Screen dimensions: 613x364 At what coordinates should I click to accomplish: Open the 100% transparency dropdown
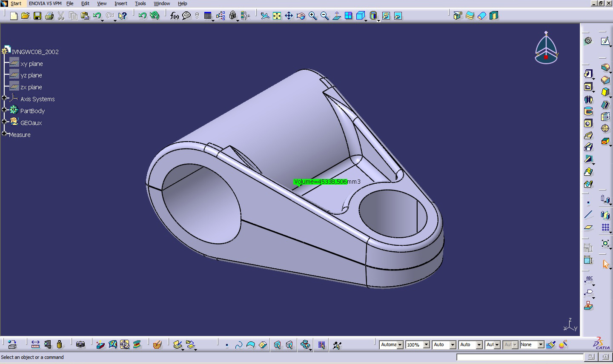coord(426,345)
